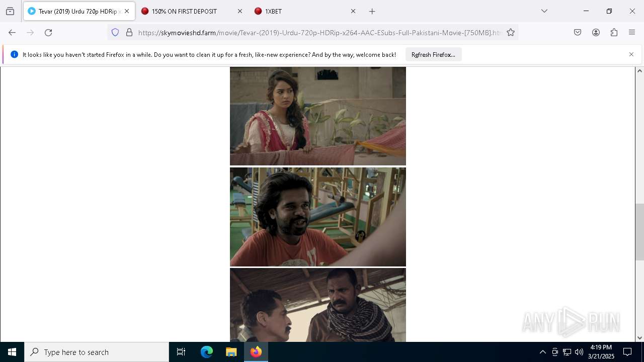Open Firefox View recent browsing icon
Viewport: 644px width, 362px height.
point(10,11)
